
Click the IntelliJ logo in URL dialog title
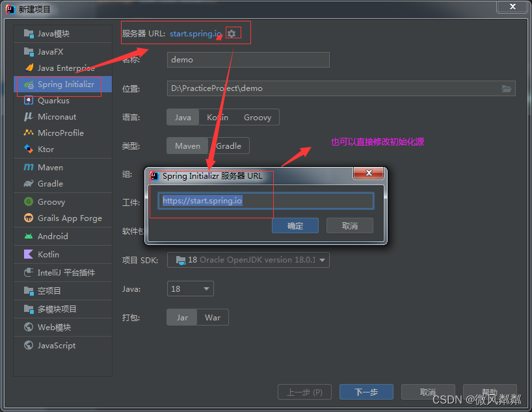tap(155, 175)
